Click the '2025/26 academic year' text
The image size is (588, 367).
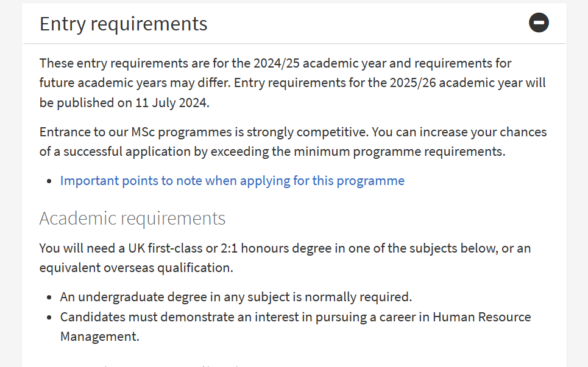coord(456,83)
